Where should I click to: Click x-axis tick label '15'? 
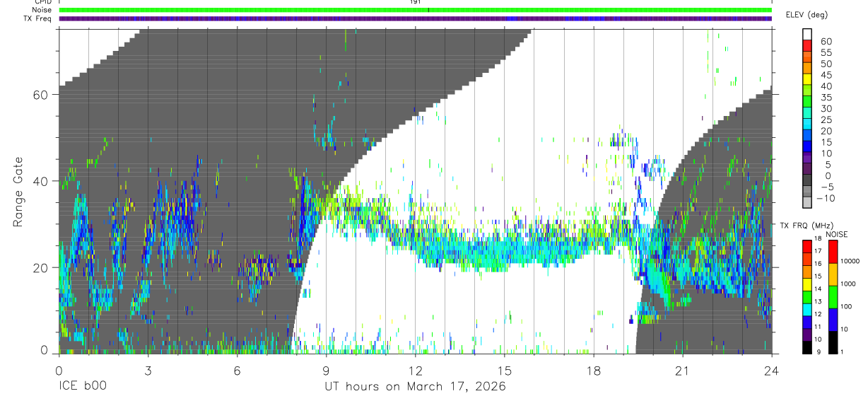coord(505,371)
